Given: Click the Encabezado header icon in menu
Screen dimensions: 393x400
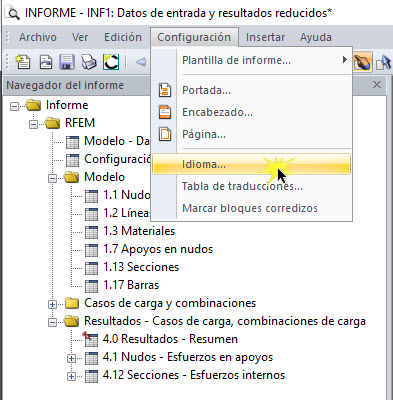Looking at the screenshot, I should pos(165,112).
